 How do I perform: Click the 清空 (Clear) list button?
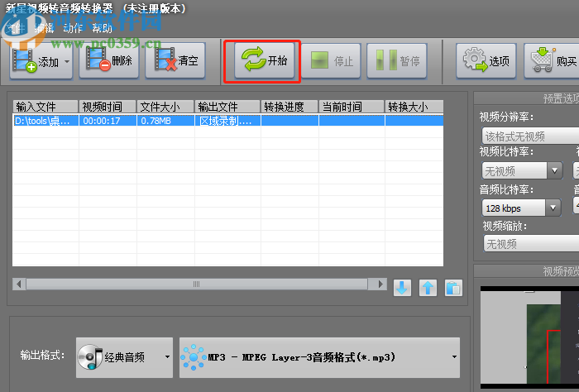click(175, 61)
